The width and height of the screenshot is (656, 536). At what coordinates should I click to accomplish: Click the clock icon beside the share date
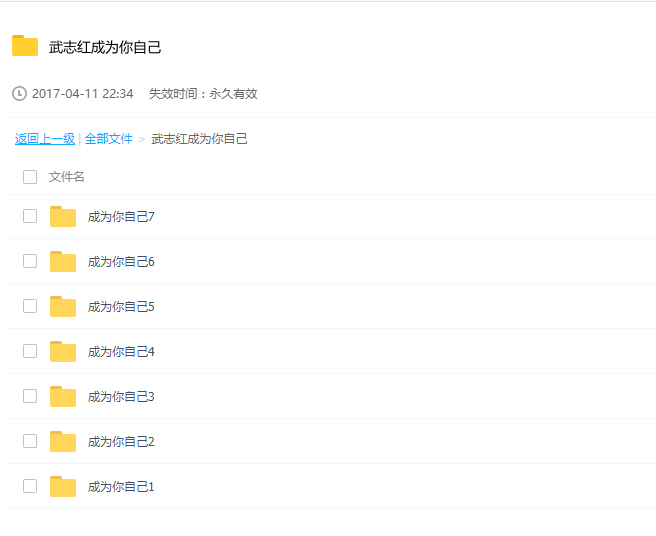[x=19, y=94]
